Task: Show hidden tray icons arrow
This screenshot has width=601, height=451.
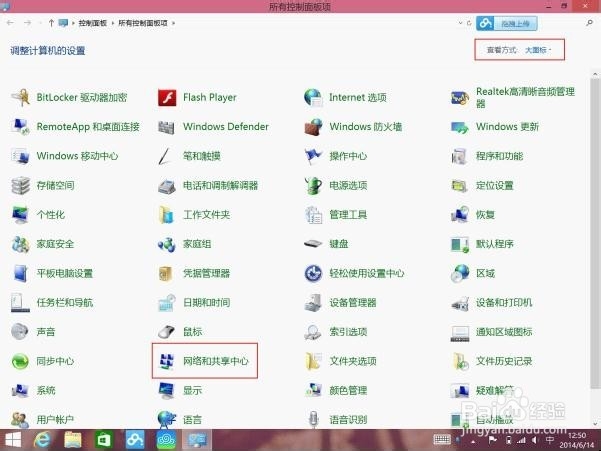Action: click(473, 441)
